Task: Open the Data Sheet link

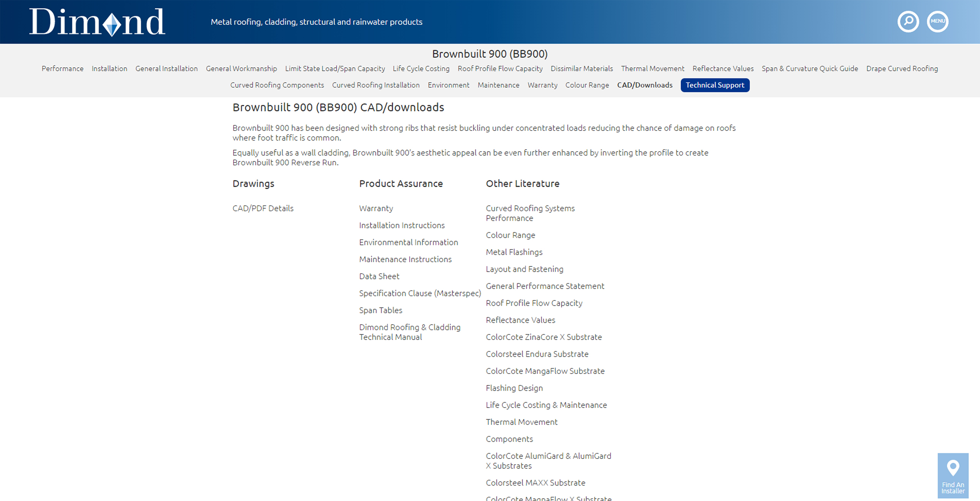Action: coord(379,276)
